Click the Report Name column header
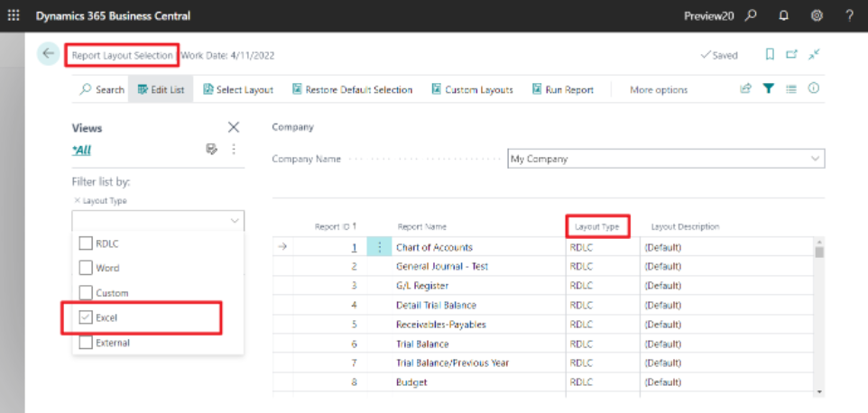This screenshot has width=868, height=413. [422, 226]
